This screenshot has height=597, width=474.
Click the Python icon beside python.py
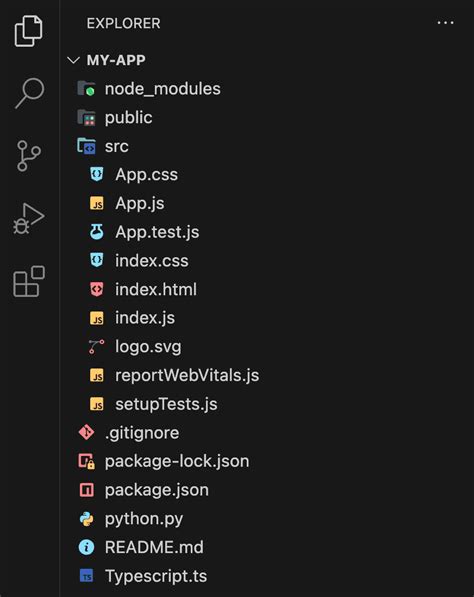[x=86, y=519]
